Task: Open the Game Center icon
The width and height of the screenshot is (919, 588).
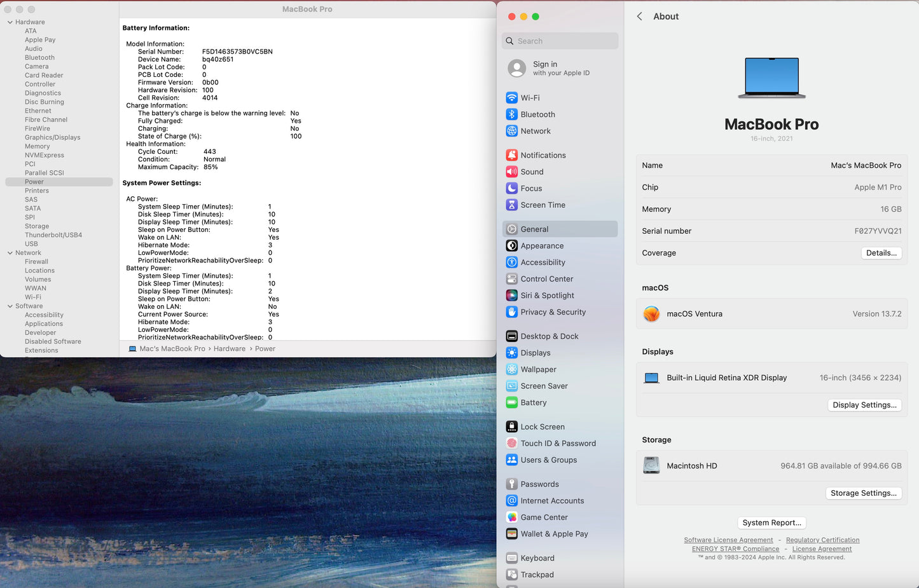Action: 512,517
